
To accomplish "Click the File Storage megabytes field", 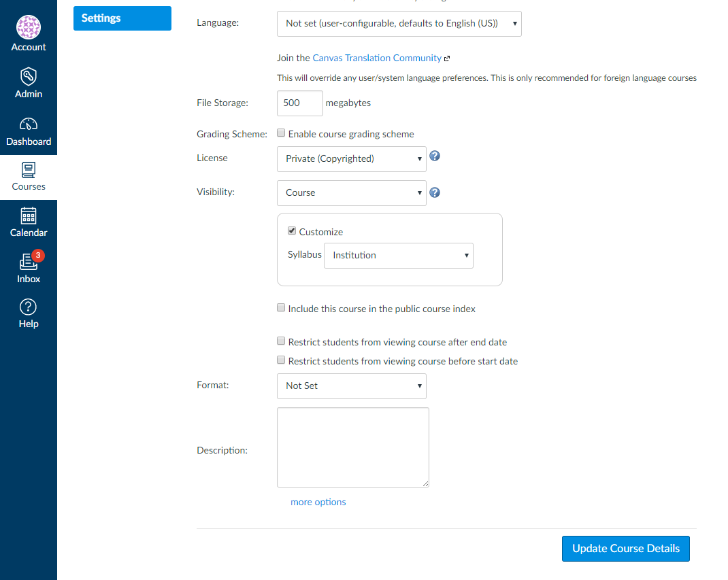I will click(299, 103).
